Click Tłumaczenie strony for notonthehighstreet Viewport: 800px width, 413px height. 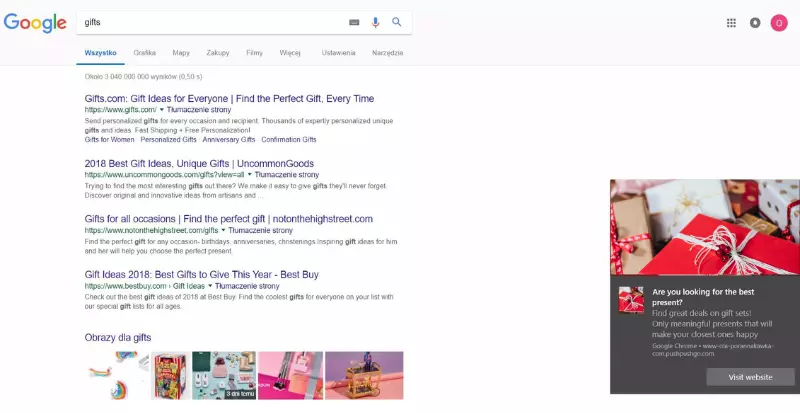(x=260, y=230)
